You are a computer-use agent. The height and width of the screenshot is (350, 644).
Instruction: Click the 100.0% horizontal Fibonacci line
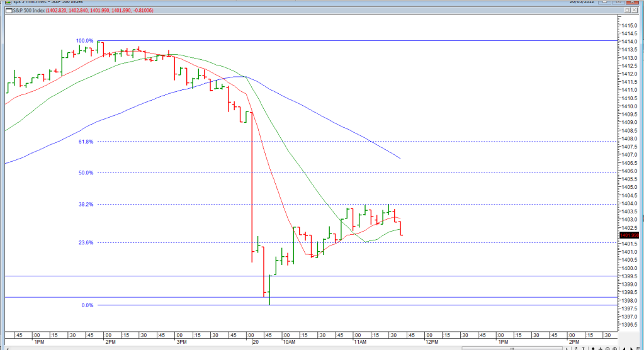coord(358,41)
